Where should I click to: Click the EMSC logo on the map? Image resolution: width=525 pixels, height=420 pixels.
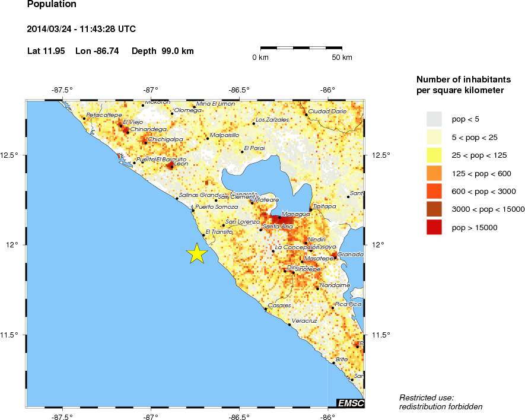click(350, 403)
